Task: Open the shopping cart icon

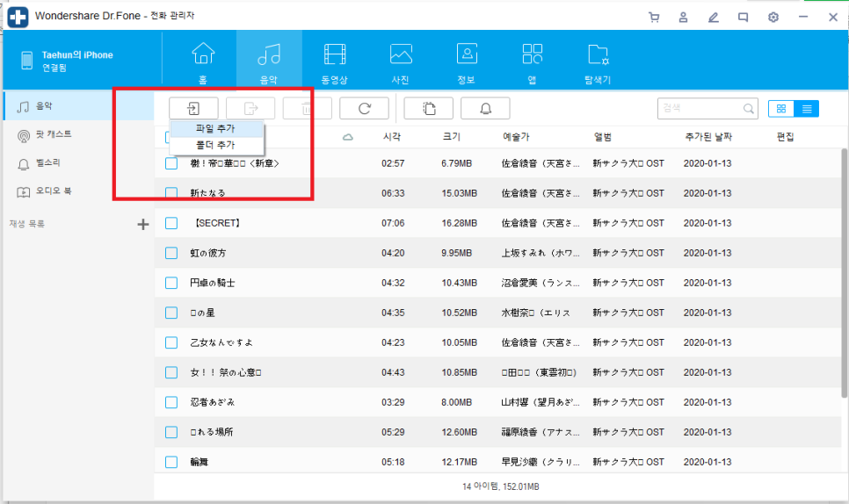Action: [x=654, y=18]
